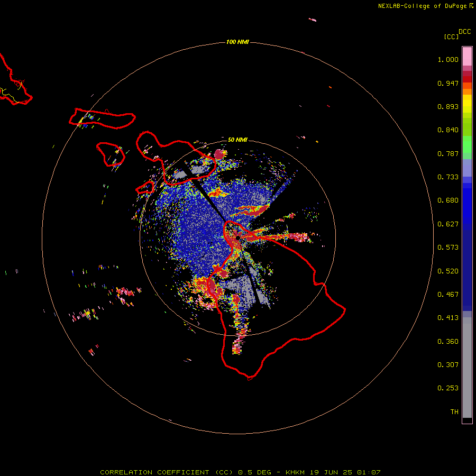Click the 0.413 value on the color scale
Image resolution: width=476 pixels, height=476 pixels.
[448, 318]
